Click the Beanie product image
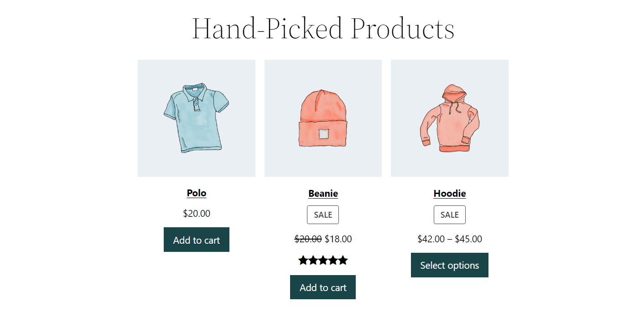The width and height of the screenshot is (644, 322). pyautogui.click(x=322, y=118)
